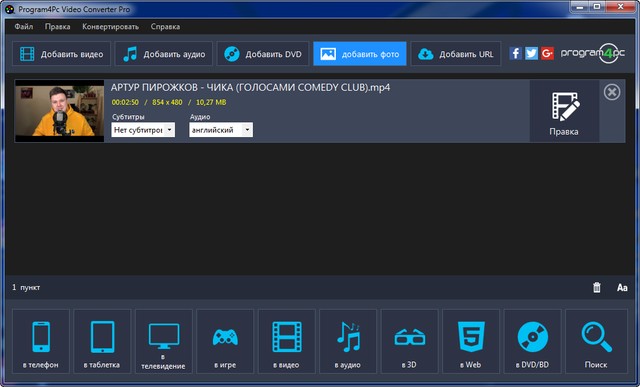Open the Файл menu
The height and width of the screenshot is (387, 640).
(24, 27)
